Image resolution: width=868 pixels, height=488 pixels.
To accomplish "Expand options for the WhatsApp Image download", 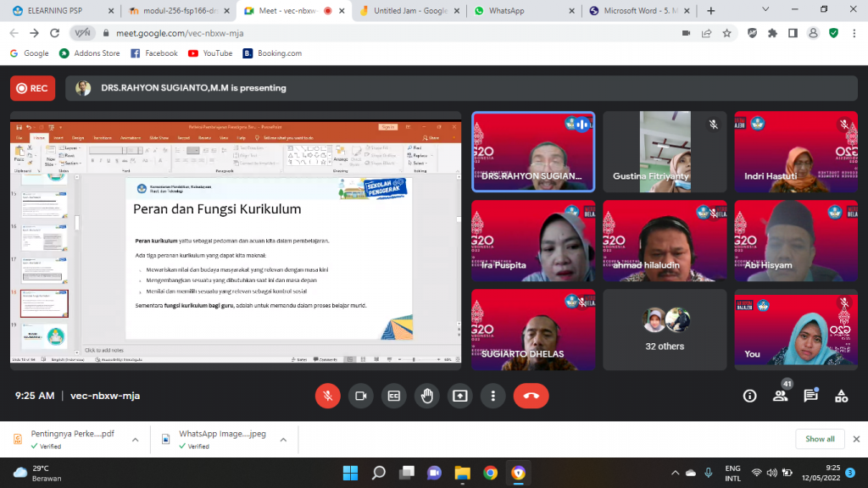I will coord(283,439).
